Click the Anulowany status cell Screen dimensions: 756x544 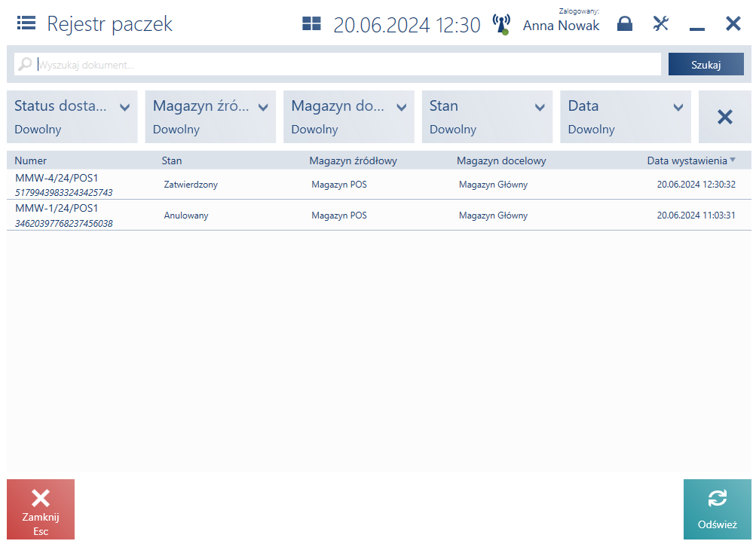pos(186,215)
